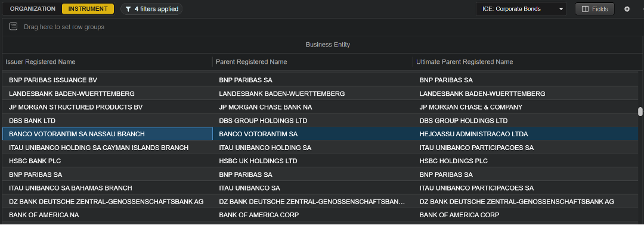The height and width of the screenshot is (225, 644).
Task: Select the HSBC BANK PLC row
Action: (320, 161)
